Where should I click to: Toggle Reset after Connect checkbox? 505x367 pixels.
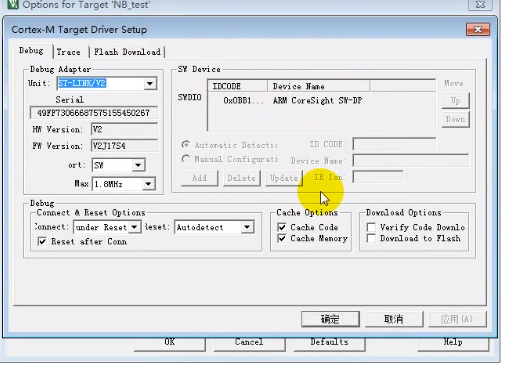[42, 241]
